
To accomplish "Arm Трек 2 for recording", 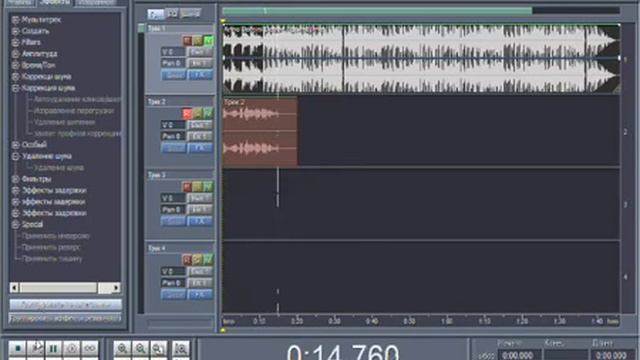I will 187,113.
